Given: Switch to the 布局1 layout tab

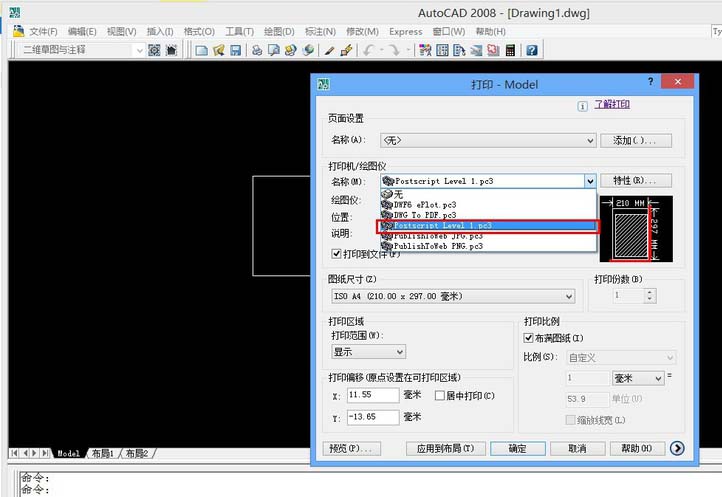Looking at the screenshot, I should click(102, 453).
